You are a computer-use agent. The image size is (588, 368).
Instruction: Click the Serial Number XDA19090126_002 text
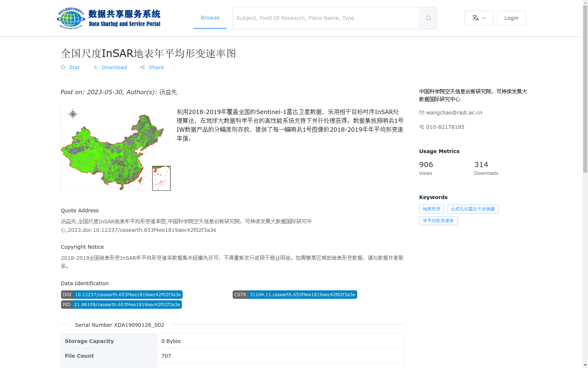(x=119, y=325)
